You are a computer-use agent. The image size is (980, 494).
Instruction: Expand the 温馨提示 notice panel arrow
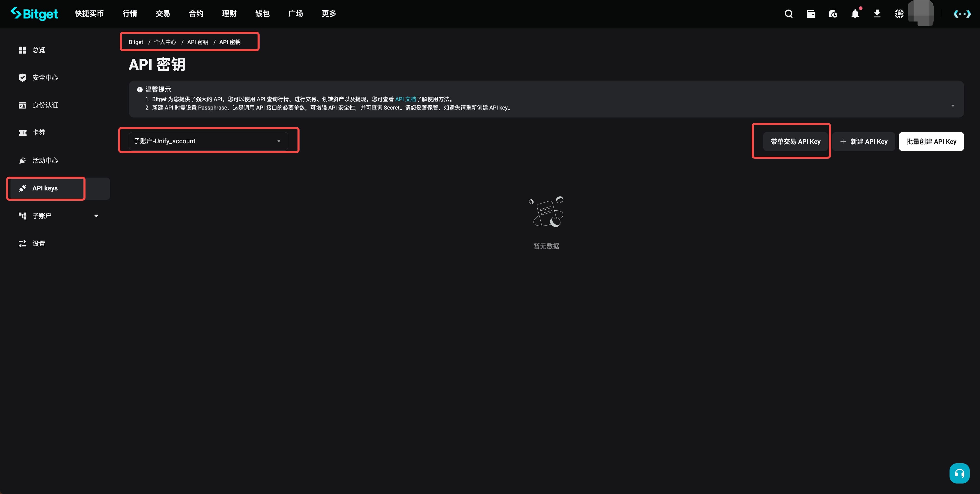coord(953,105)
